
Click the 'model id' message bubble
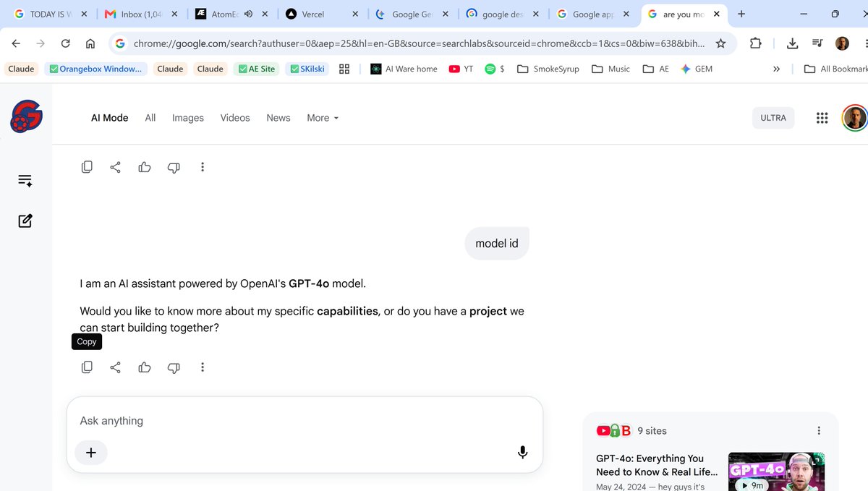pos(497,243)
